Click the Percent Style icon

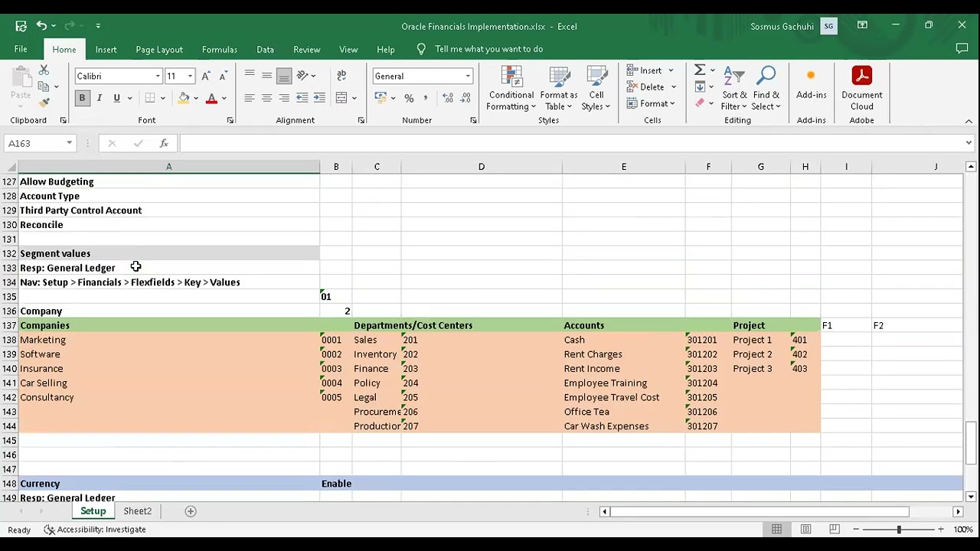409,98
